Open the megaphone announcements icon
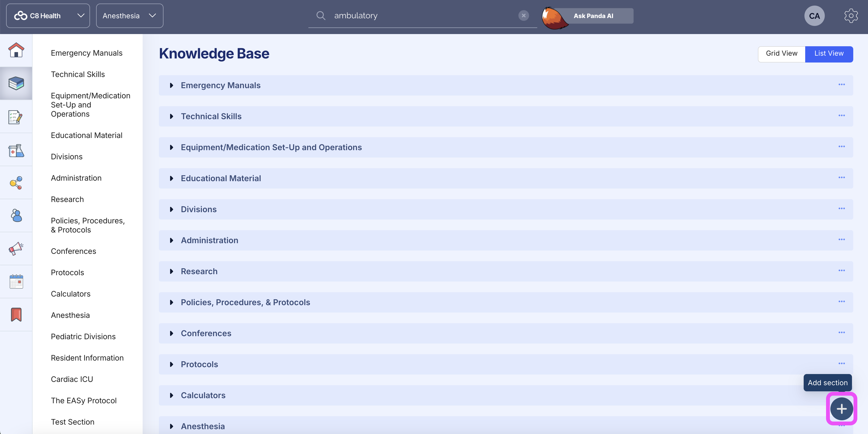The image size is (868, 434). (16, 249)
